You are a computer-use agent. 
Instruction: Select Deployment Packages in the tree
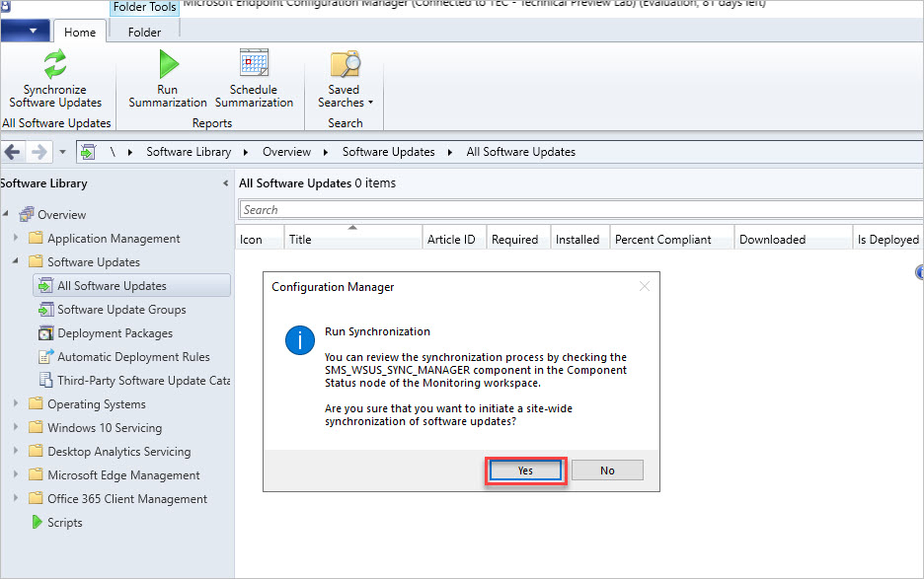coord(115,333)
